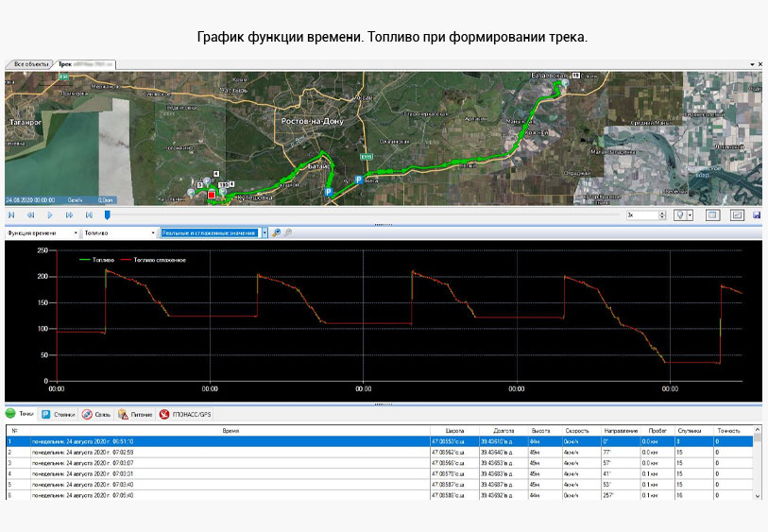The width and height of the screenshot is (768, 532).
Task: Step forward in track playback
Action: [69, 215]
